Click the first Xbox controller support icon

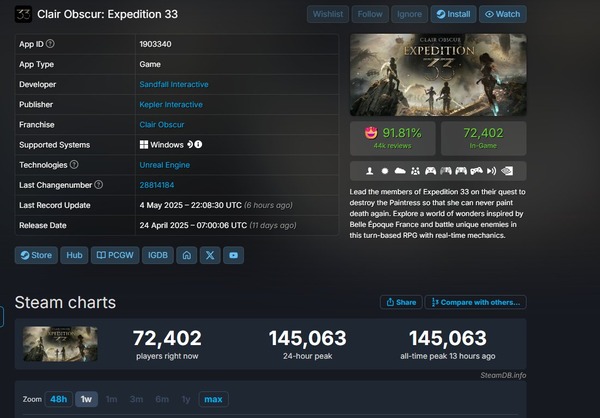tap(430, 171)
